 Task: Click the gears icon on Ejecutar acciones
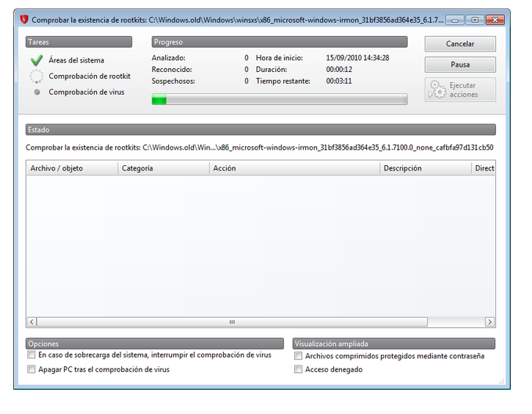tap(437, 89)
